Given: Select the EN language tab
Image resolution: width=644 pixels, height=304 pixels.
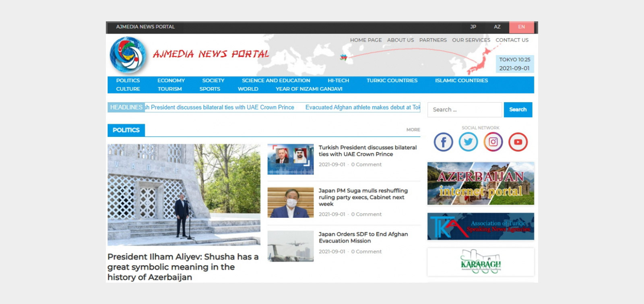Looking at the screenshot, I should (x=522, y=27).
